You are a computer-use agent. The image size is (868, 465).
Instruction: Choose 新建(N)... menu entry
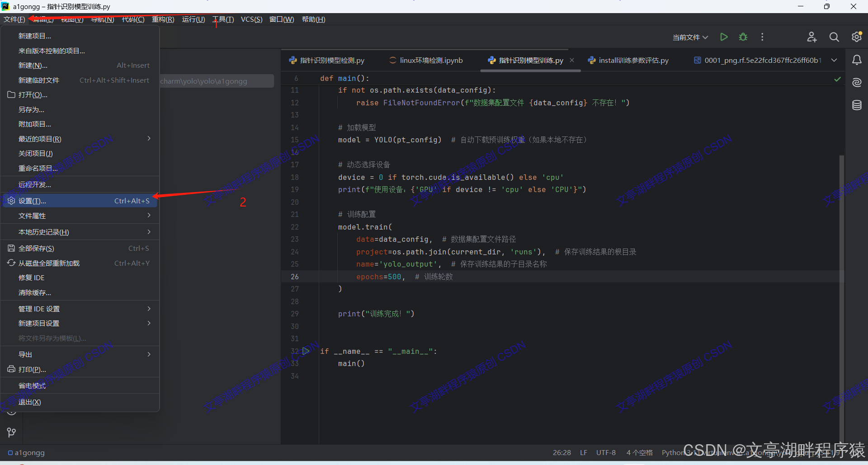tap(80, 65)
